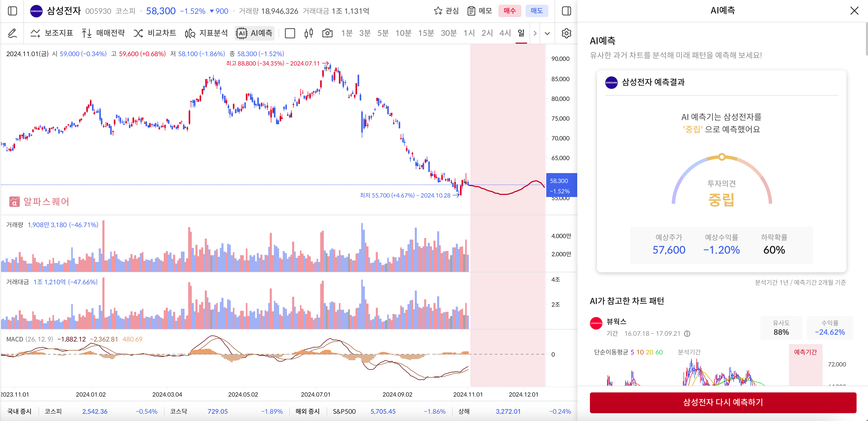The image size is (868, 421).
Task: Change candlestick chart type icon
Action: [308, 33]
